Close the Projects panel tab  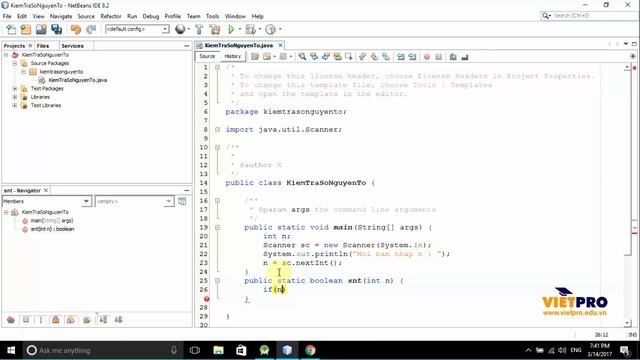(30, 46)
